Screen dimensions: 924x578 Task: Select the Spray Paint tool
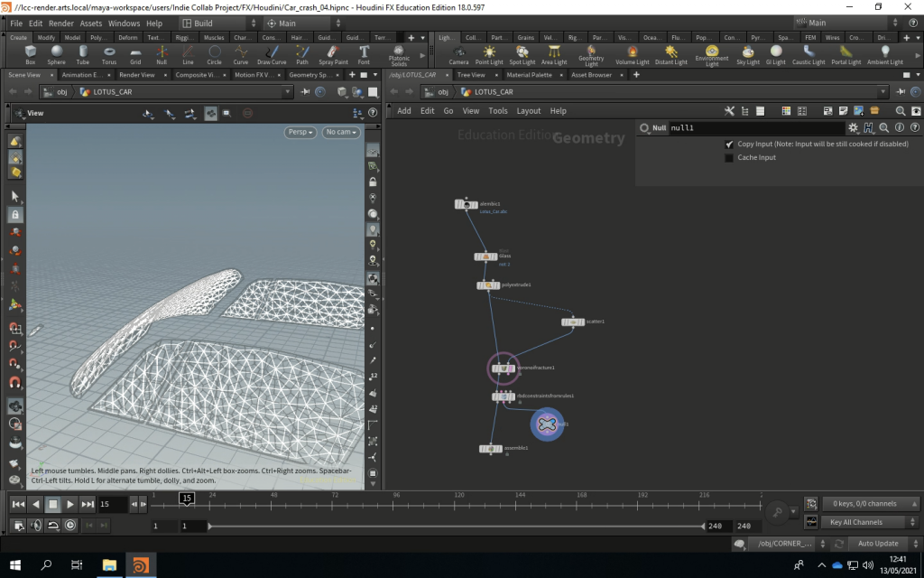(334, 54)
